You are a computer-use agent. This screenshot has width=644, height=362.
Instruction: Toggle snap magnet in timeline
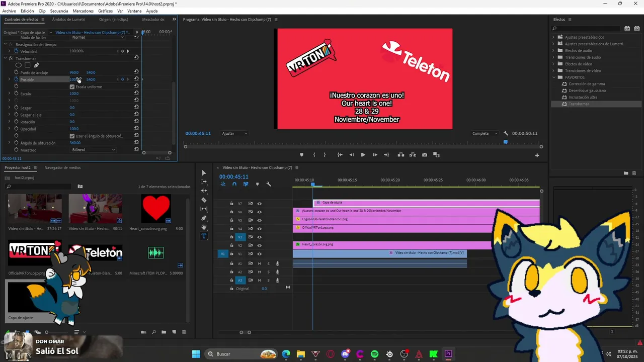(234, 184)
